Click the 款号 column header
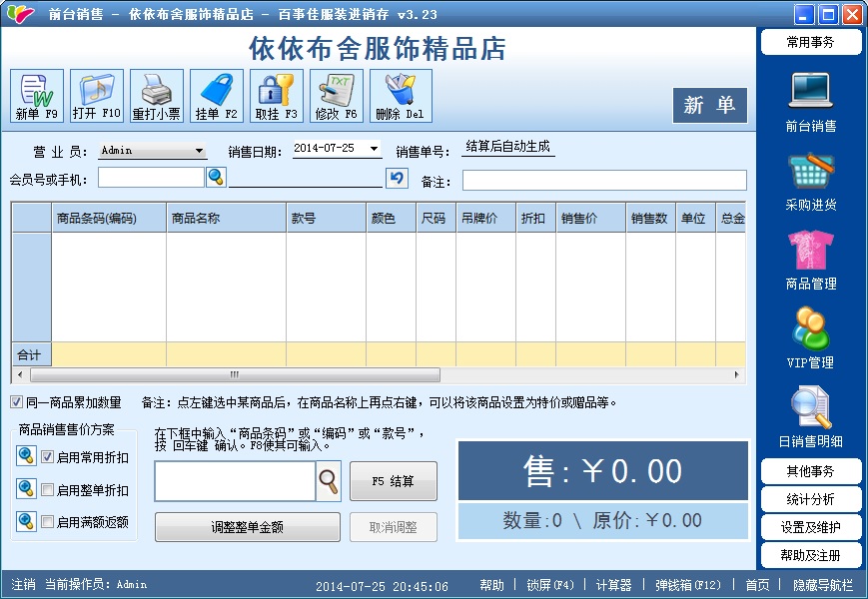 (327, 218)
